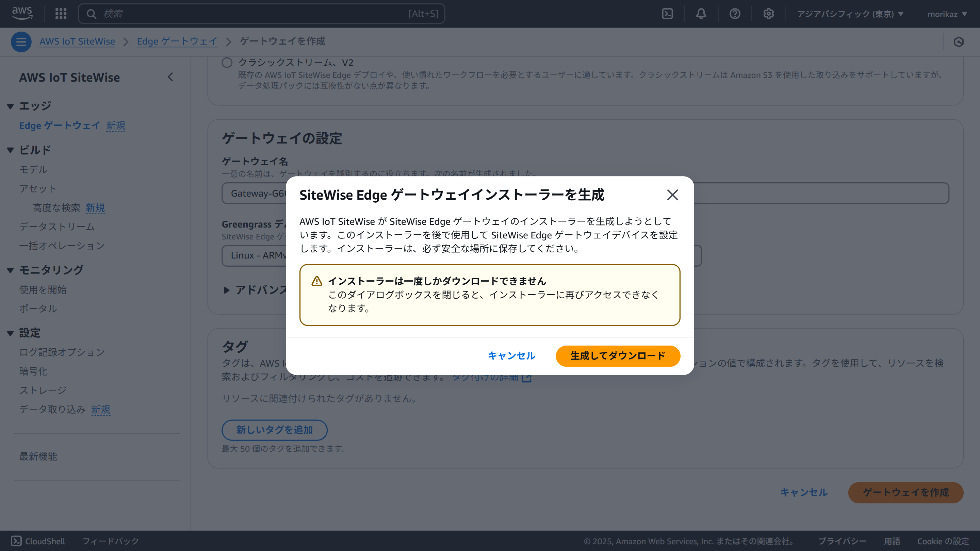Viewport: 980px width, 551px height.
Task: Open アセット in sidebar
Action: point(38,189)
